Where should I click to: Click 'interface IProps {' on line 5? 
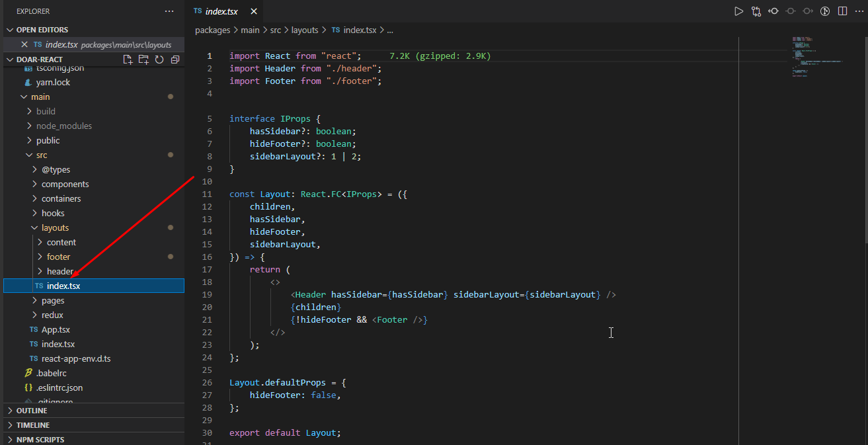[275, 119]
